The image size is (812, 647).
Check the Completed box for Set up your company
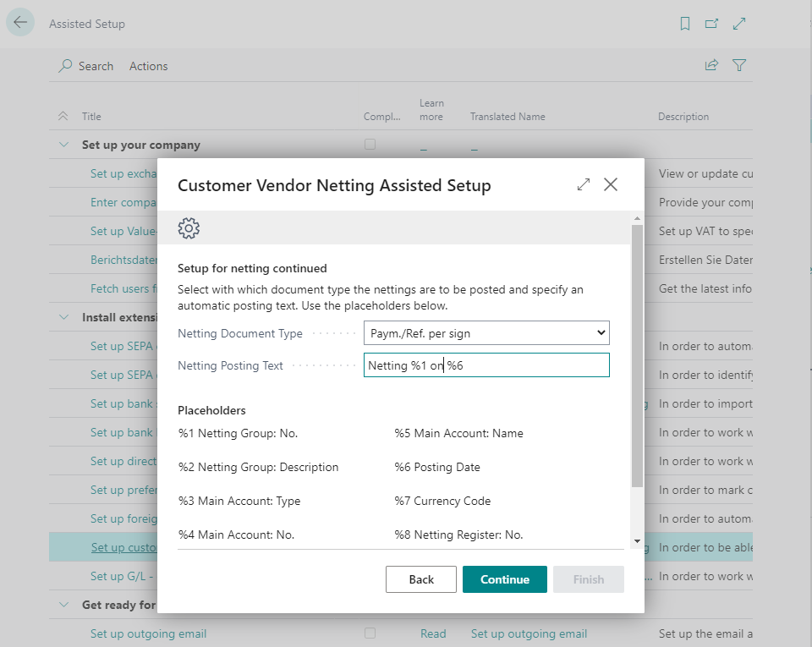pos(370,144)
